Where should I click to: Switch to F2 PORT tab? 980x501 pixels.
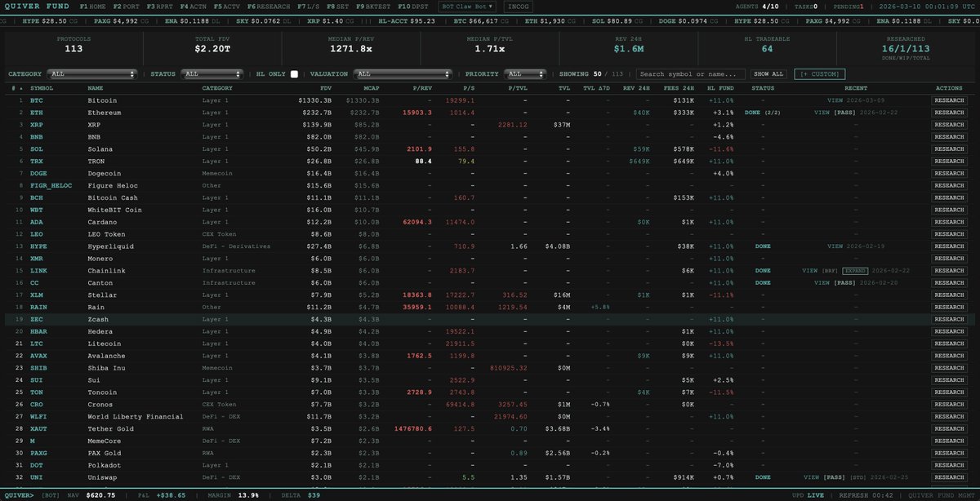pyautogui.click(x=127, y=6)
